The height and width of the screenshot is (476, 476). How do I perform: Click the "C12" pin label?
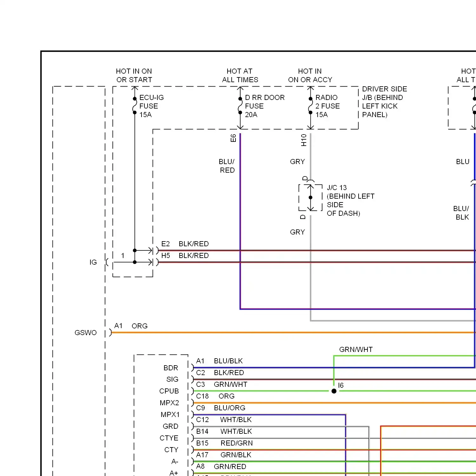click(202, 420)
